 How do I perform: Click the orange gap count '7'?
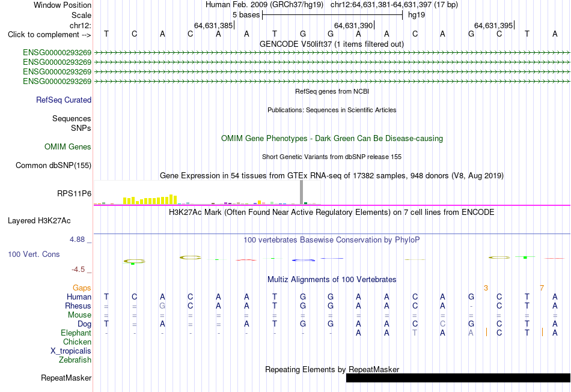click(542, 288)
